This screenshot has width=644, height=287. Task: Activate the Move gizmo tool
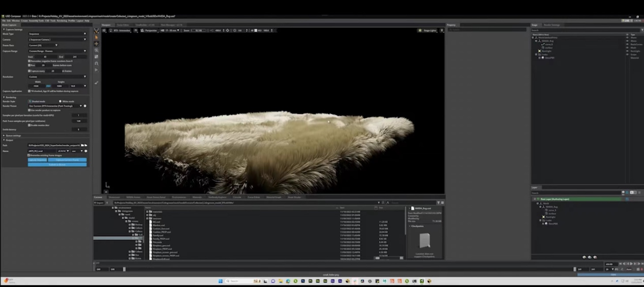point(96,44)
